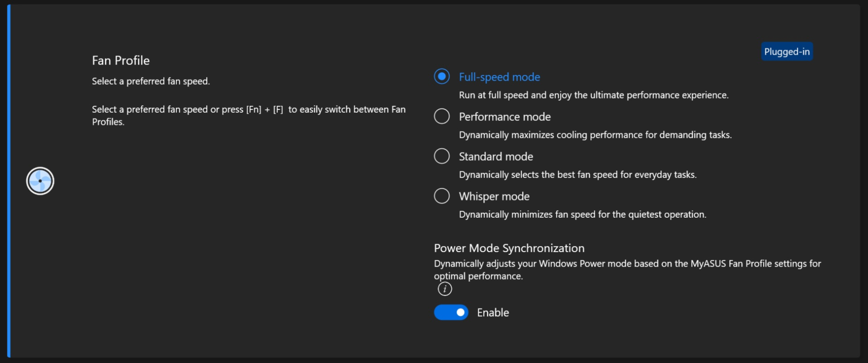Select the Full-speed mode radio button

coord(442,76)
